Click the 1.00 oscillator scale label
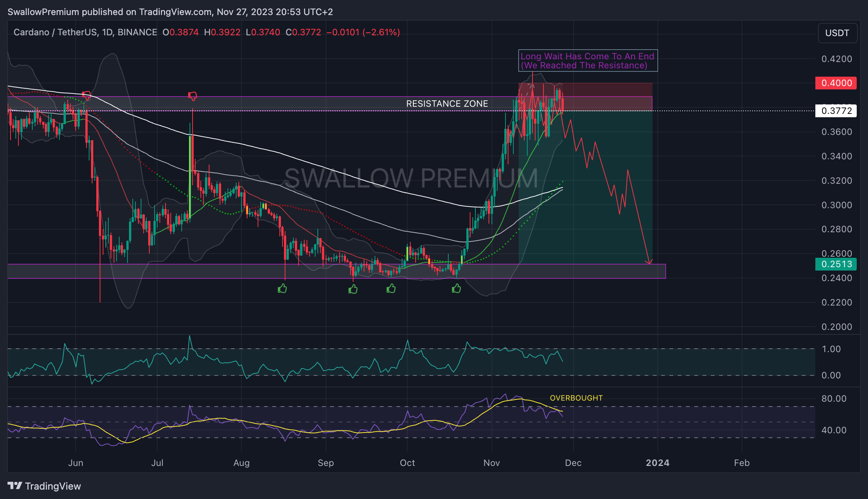868x499 pixels. (831, 349)
